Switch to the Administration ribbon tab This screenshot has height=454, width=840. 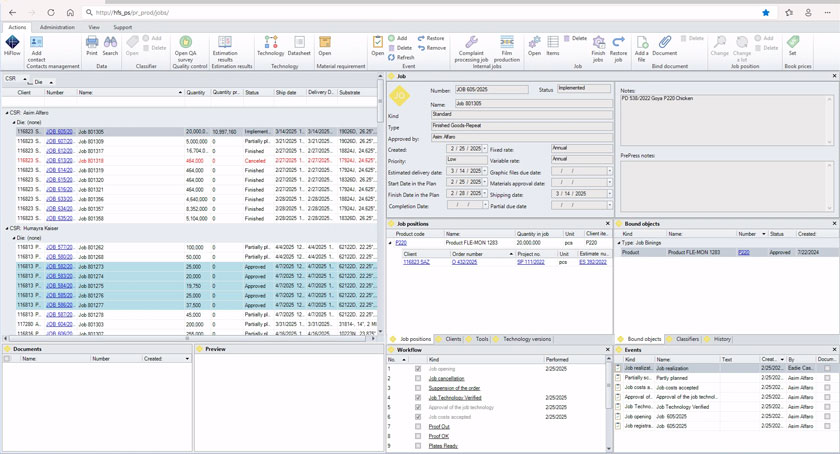click(57, 28)
